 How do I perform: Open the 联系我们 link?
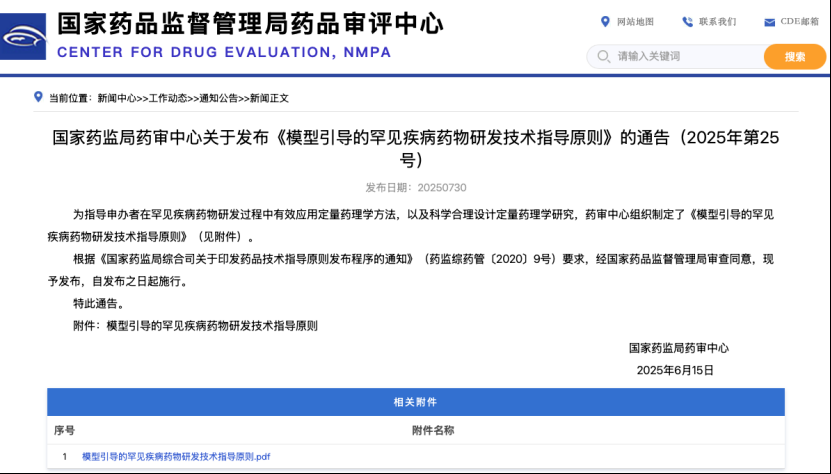(x=717, y=21)
